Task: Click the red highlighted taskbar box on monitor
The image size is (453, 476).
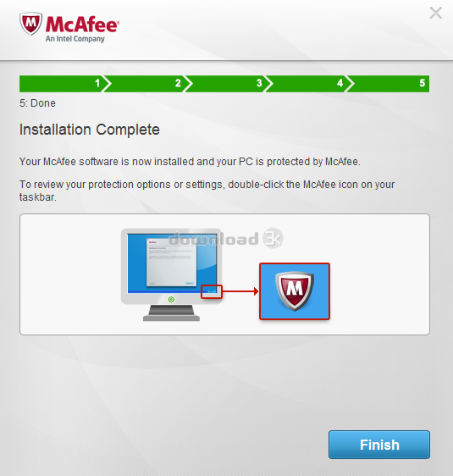Action: 212,291
